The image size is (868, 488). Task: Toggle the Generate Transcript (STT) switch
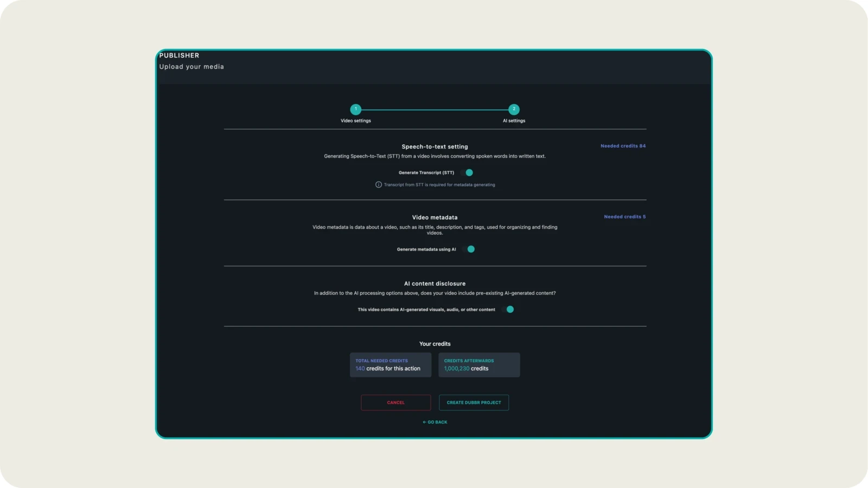click(x=467, y=172)
